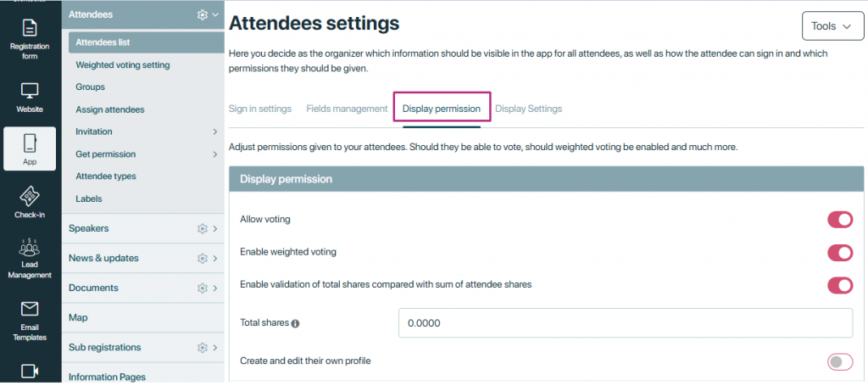The width and height of the screenshot is (868, 386).
Task: Click the Attendees settings gear icon
Action: point(202,14)
